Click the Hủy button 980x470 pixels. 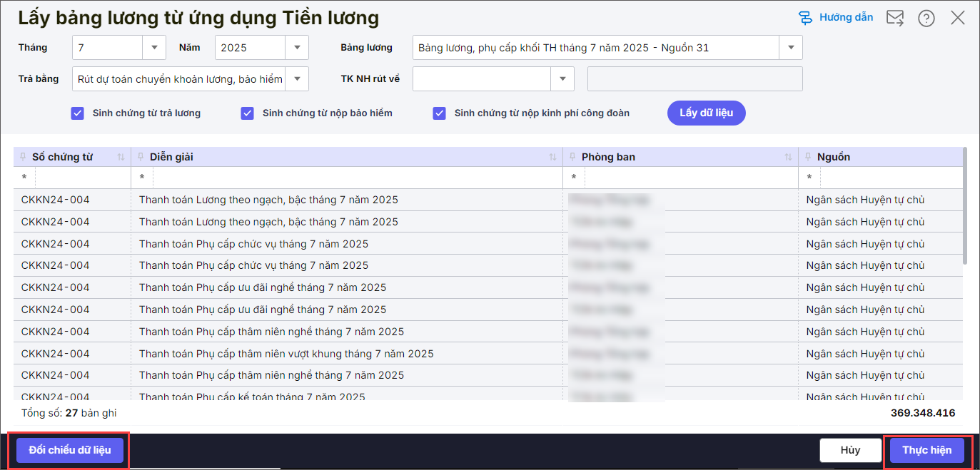point(850,450)
